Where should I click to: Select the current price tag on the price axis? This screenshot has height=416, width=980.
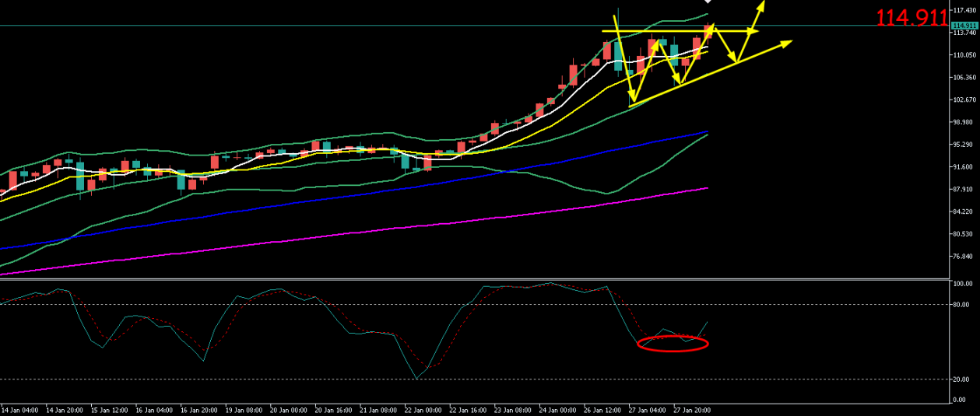(x=964, y=26)
